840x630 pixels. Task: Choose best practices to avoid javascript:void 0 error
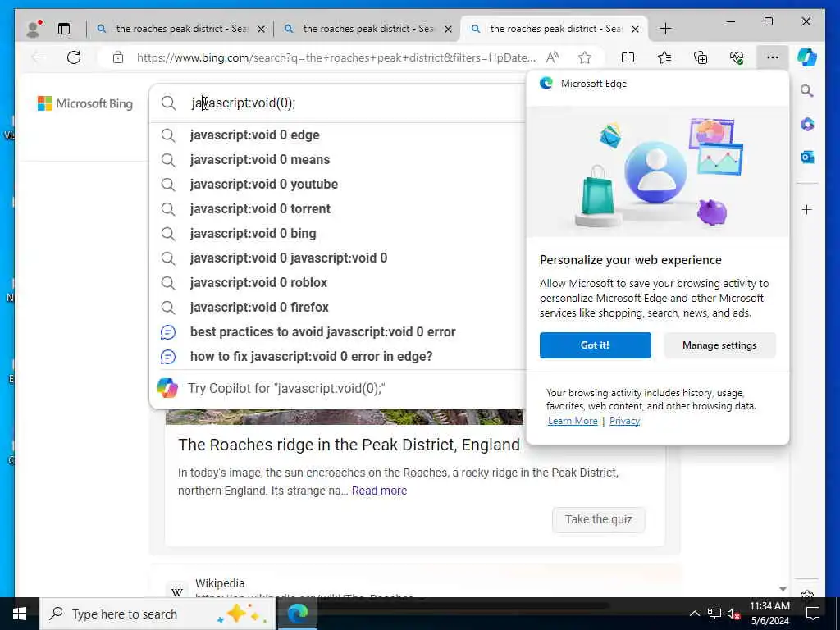click(337, 332)
